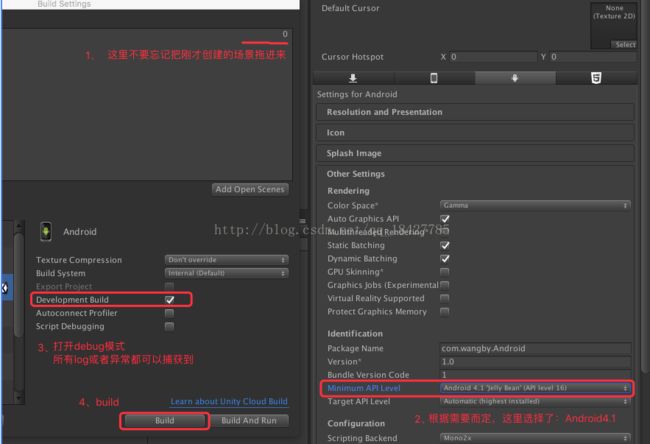Open Scripting Backend Mono2x dropdown
This screenshot has width=650, height=444.
535,438
